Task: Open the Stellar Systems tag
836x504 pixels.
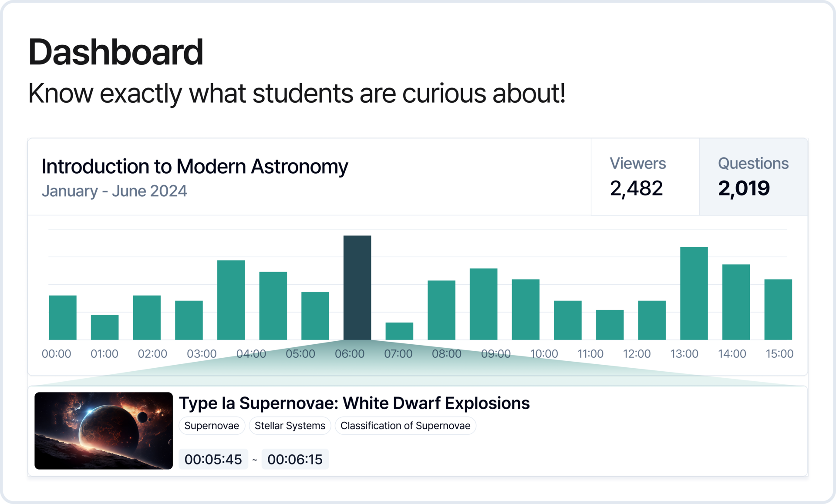Action: 290,426
